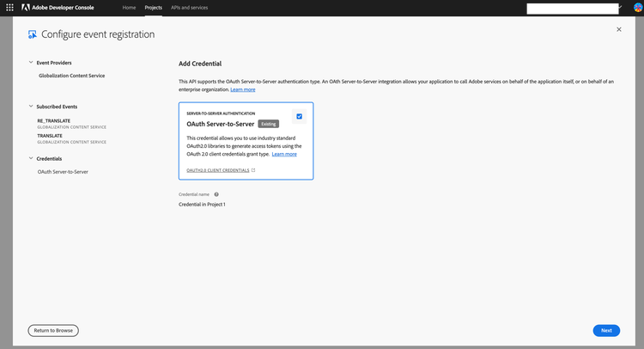This screenshot has width=644, height=349.
Task: Click the Credential name label
Action: point(194,194)
